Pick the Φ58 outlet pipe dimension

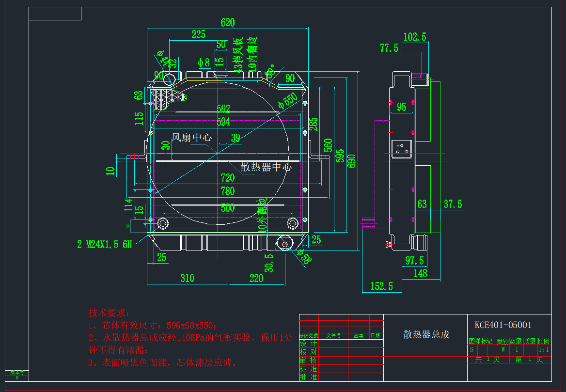[303, 257]
